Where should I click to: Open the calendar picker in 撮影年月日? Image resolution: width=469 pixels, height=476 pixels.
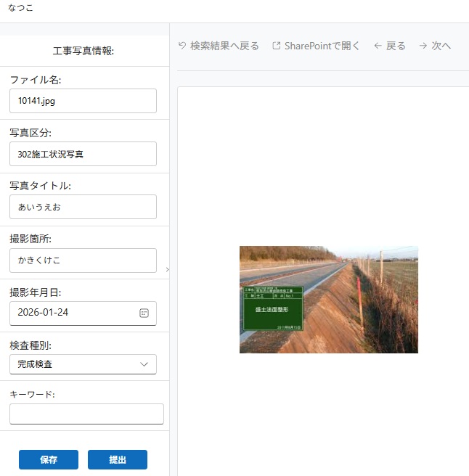coord(144,313)
